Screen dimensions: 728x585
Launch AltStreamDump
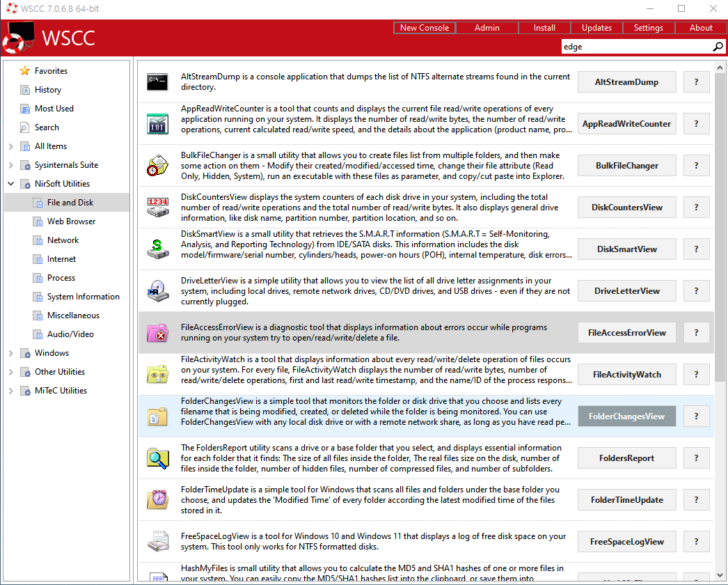(627, 81)
